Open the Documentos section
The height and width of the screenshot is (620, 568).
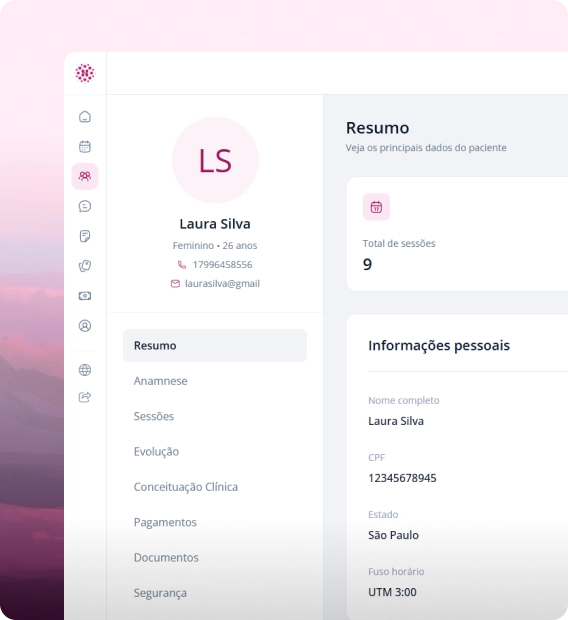(166, 558)
